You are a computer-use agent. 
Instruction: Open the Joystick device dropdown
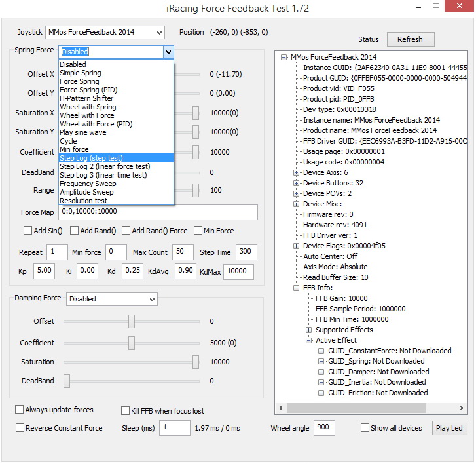(105, 32)
